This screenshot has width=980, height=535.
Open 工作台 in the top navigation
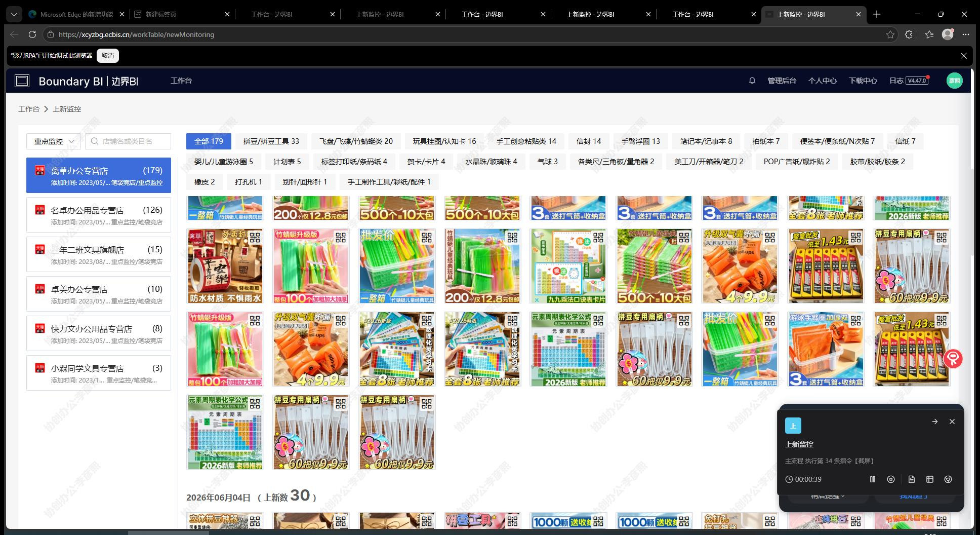181,81
